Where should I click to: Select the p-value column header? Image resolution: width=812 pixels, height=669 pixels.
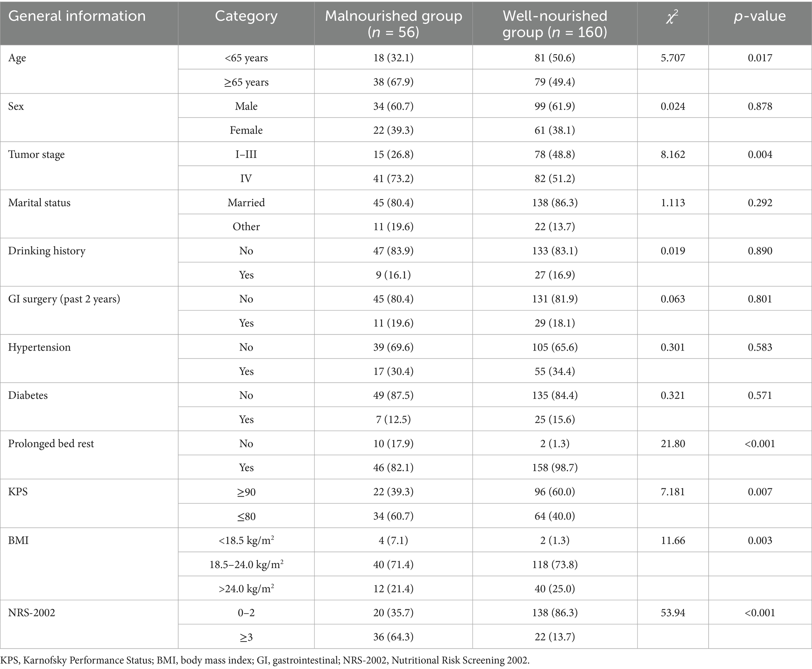pyautogui.click(x=760, y=16)
